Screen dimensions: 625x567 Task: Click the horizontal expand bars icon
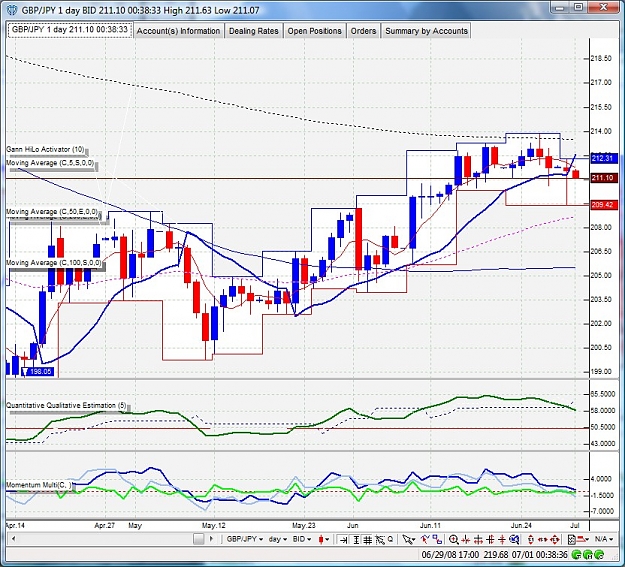[x=478, y=540]
